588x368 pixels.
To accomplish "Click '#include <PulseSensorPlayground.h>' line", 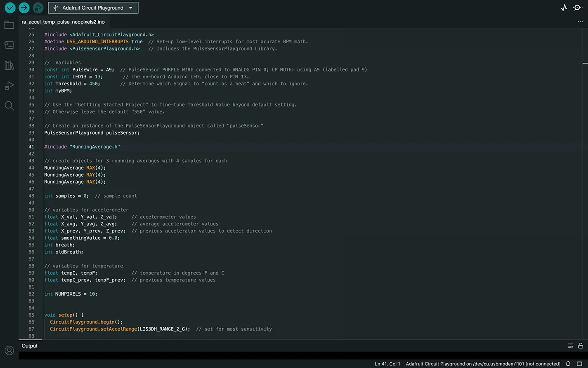I will (92, 49).
